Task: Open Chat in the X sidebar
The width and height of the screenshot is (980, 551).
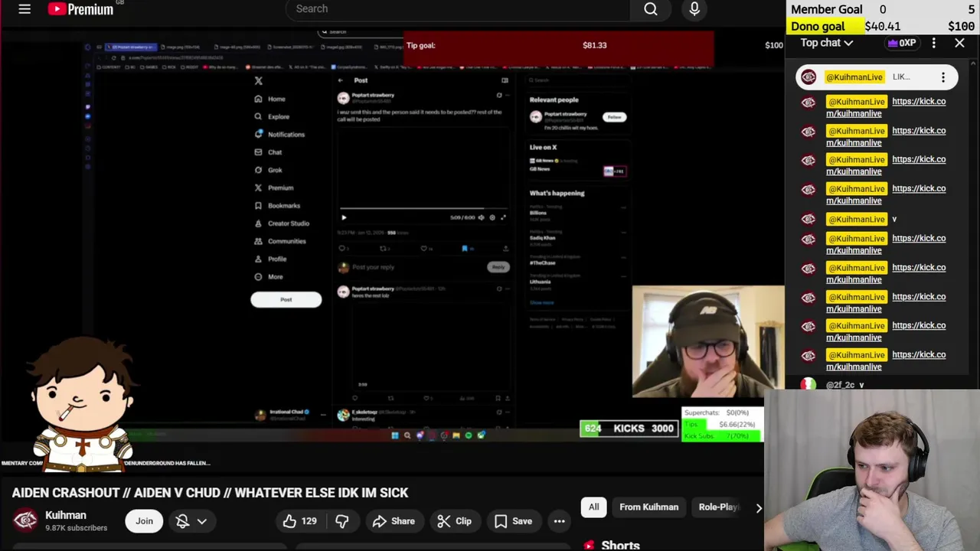Action: (x=268, y=152)
